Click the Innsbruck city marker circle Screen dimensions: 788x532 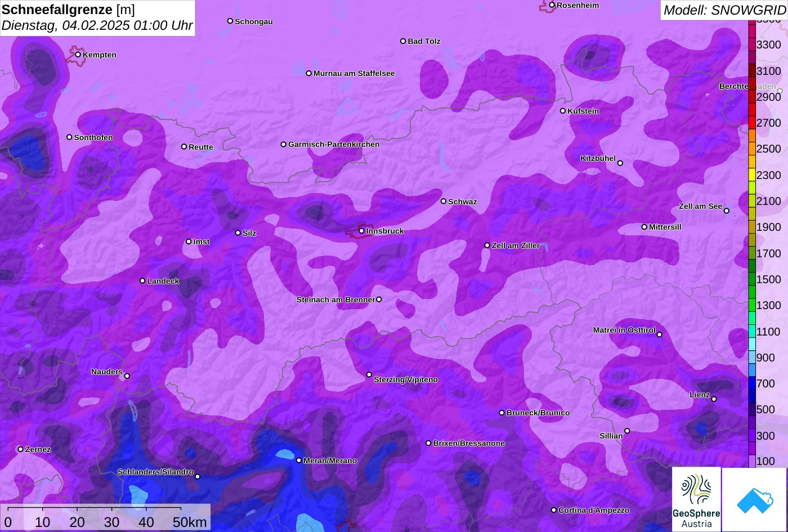[x=361, y=231]
